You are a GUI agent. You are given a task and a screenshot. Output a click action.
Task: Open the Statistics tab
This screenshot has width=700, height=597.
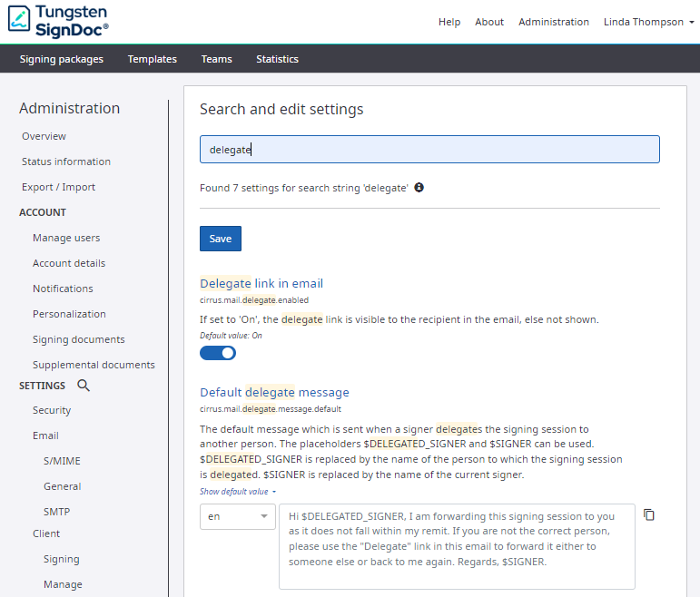point(277,59)
